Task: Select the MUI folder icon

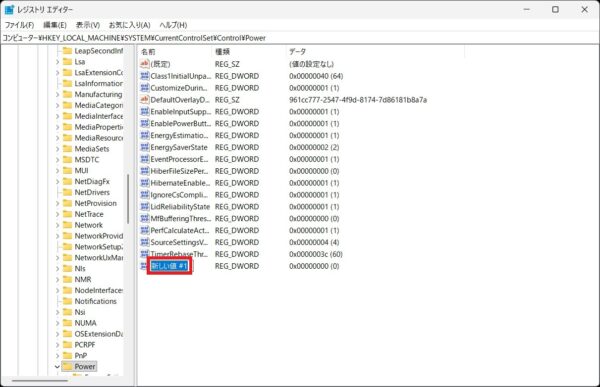Action: click(67, 170)
